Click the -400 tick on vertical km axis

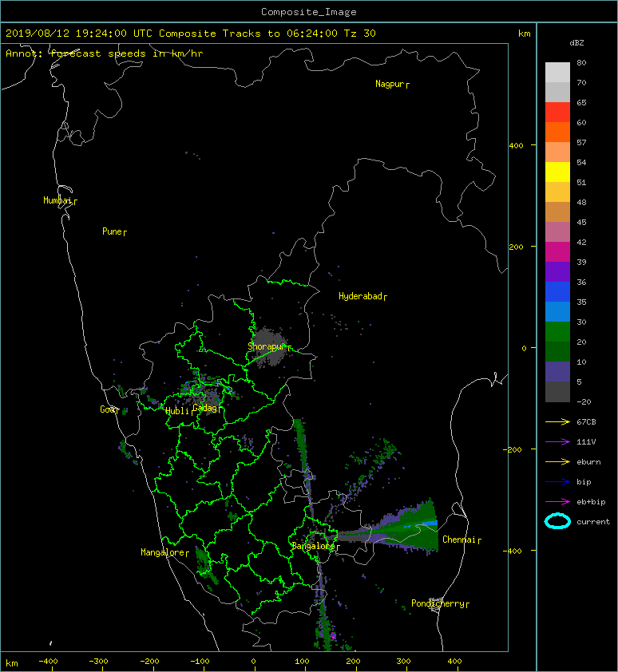513,551
